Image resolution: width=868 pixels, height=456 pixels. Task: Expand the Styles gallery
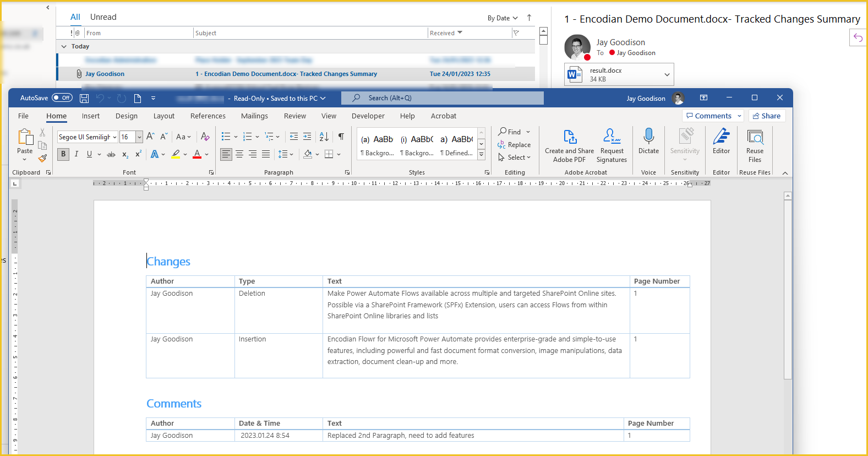[481, 155]
